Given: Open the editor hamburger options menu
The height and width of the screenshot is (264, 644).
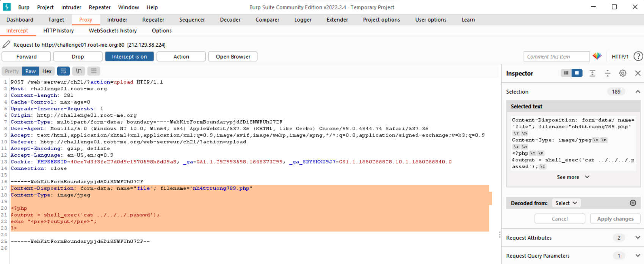Looking at the screenshot, I should pyautogui.click(x=94, y=71).
